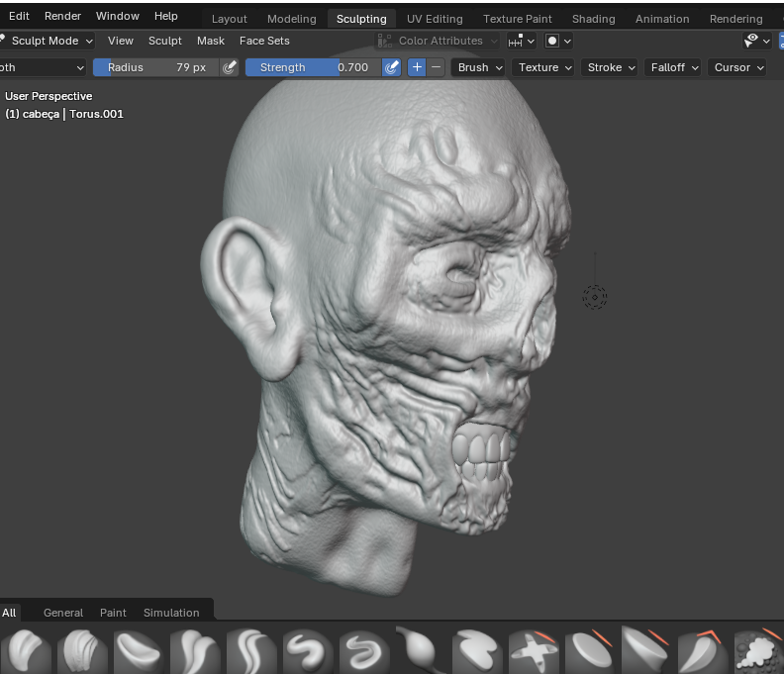The width and height of the screenshot is (784, 674).
Task: Switch to the Layout workspace tab
Action: pyautogui.click(x=229, y=19)
